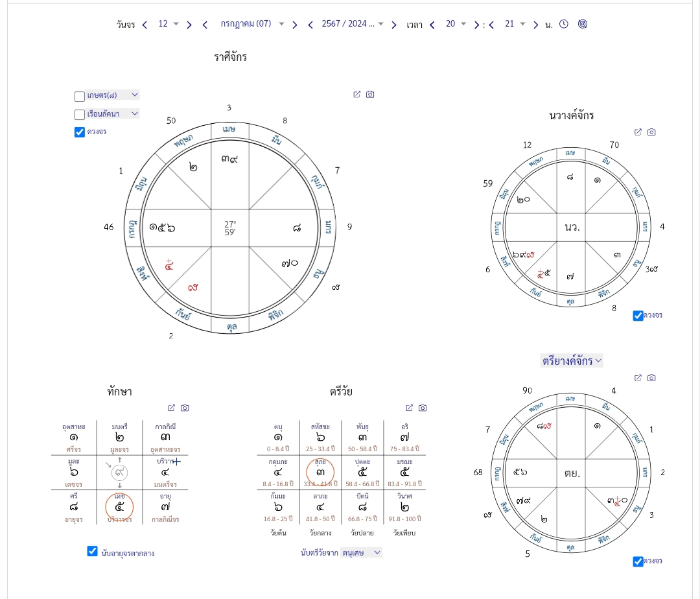Uncheck ดวงจร below นวางค์จักร chart

[638, 316]
